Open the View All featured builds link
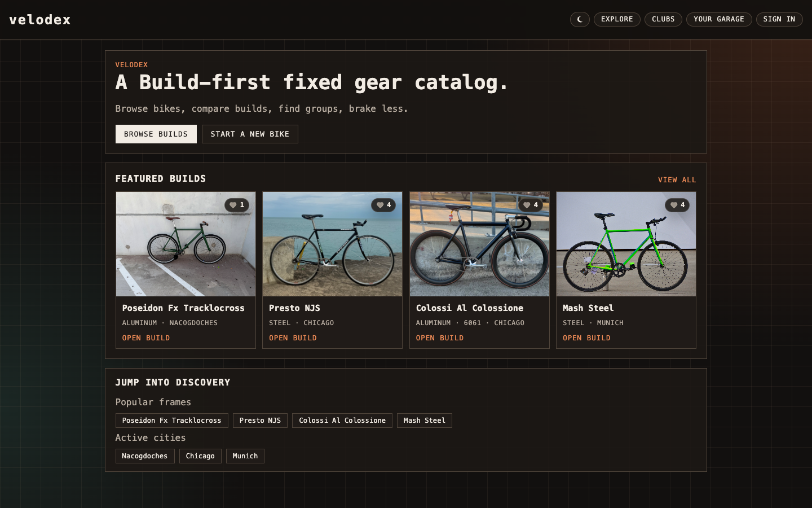812x508 pixels. tap(677, 180)
